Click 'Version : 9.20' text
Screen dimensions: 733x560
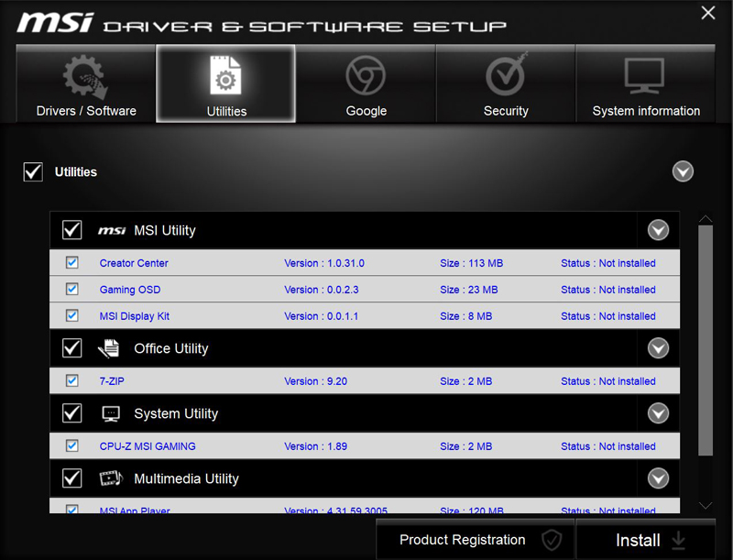pyautogui.click(x=315, y=381)
